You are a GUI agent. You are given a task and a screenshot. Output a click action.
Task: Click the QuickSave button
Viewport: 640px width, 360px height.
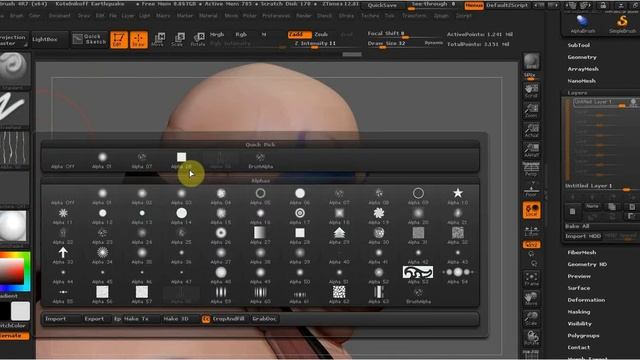click(x=382, y=5)
